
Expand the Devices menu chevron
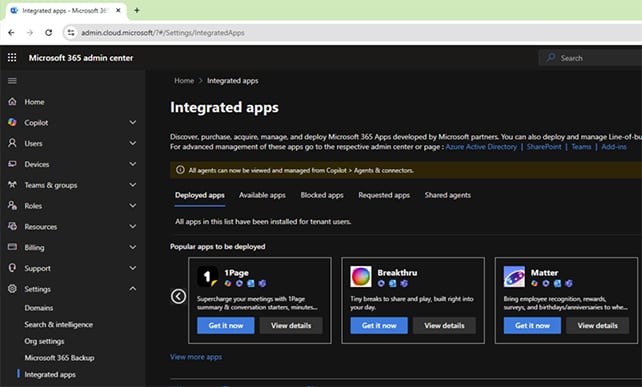[x=133, y=164]
